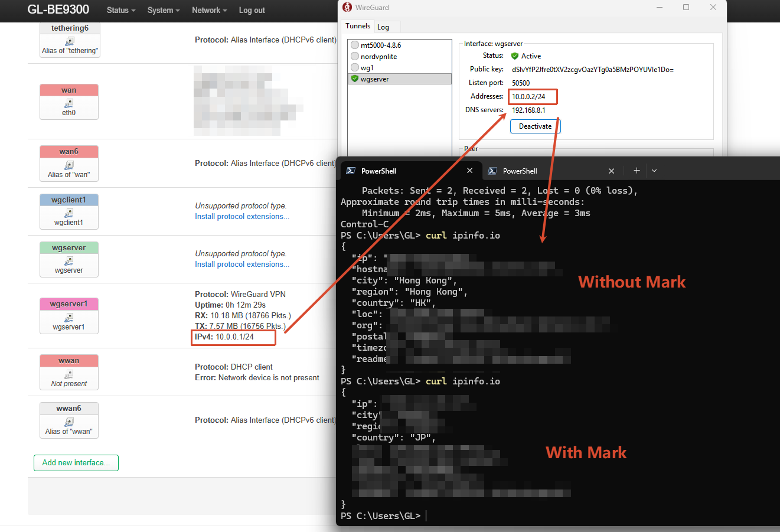This screenshot has width=780, height=532.
Task: Click the tethering6 interface name label
Action: 70,28
